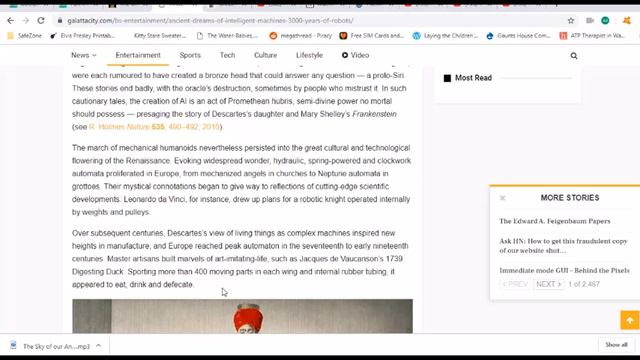Image resolution: width=640 pixels, height=360 pixels.
Task: Open the Kitty Stare Sweater bookmark
Action: [159, 36]
